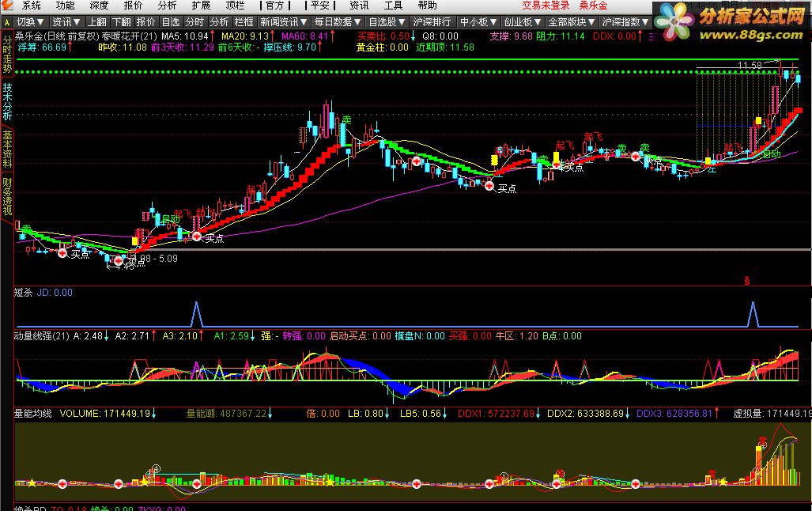Screen dimensions: 812x511
Task: Open the 报价 menu in menu bar
Action: [x=133, y=6]
